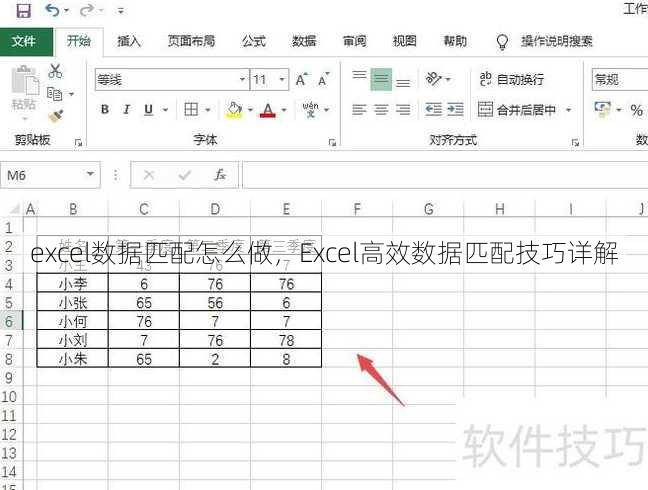Click the Save icon
The width and height of the screenshot is (648, 490).
point(23,10)
